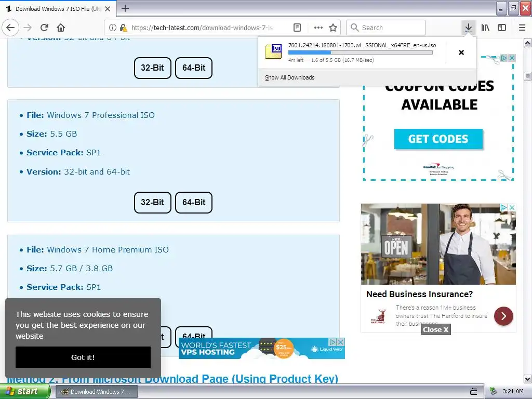Cancel the ISO download in progress
Screen dimensions: 532x399
tap(461, 52)
